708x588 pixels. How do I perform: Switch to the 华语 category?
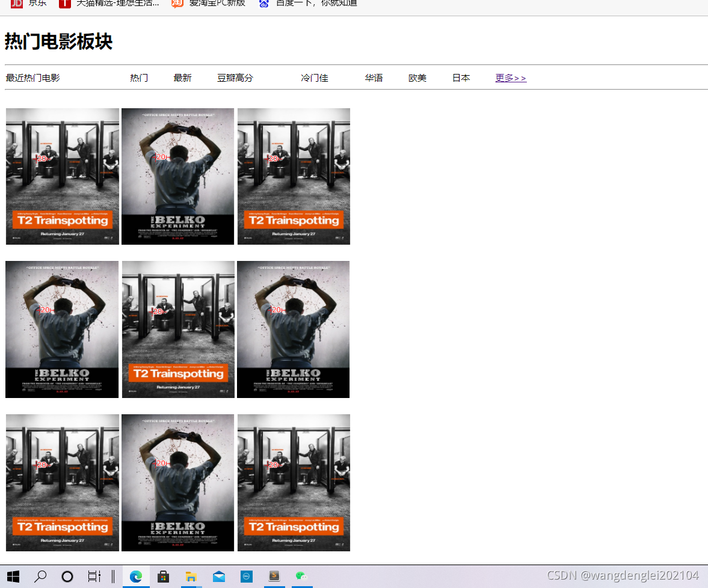click(374, 78)
